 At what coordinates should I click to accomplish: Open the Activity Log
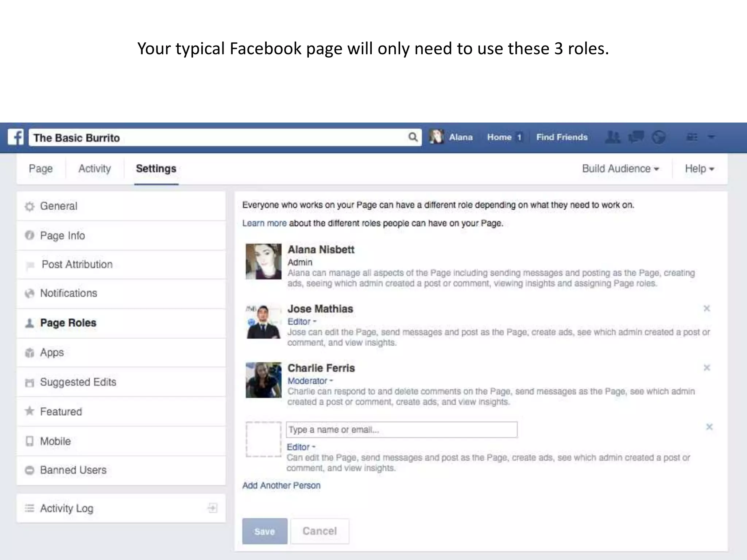point(121,508)
